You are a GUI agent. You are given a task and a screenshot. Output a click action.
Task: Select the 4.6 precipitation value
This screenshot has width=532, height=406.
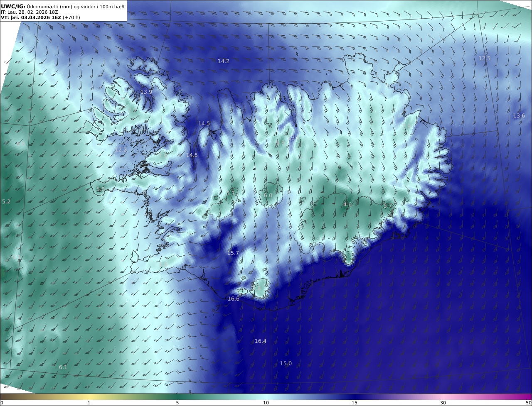point(347,204)
